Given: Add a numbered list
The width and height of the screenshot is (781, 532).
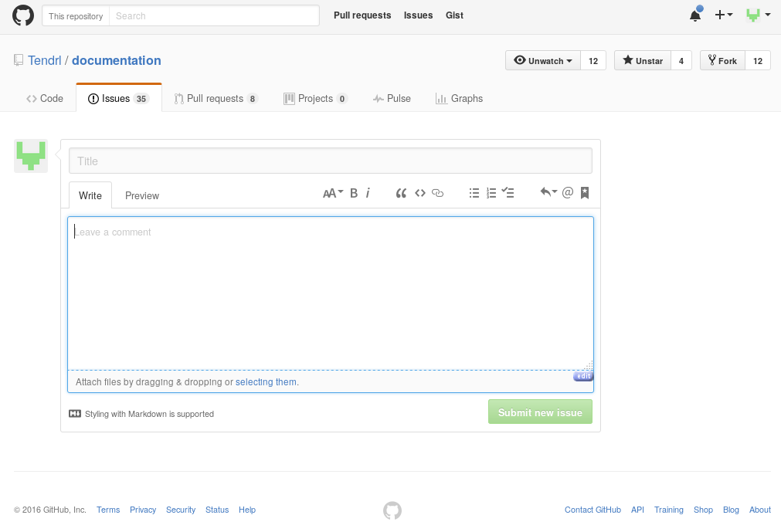Looking at the screenshot, I should pos(491,193).
